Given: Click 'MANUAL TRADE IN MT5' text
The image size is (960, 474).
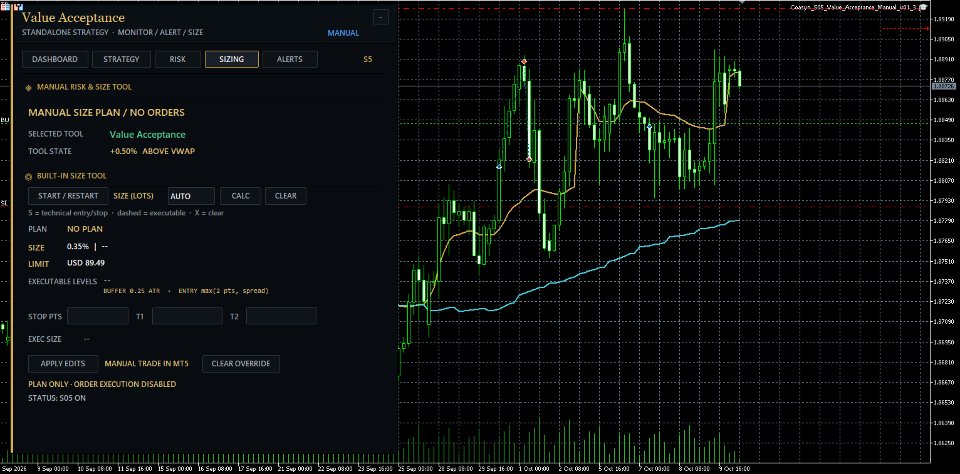Looking at the screenshot, I should pyautogui.click(x=146, y=364).
